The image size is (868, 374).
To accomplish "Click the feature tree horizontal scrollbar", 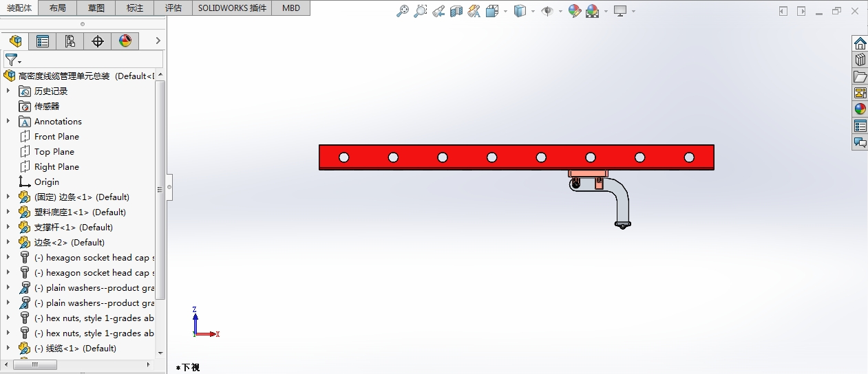I will coord(35,365).
